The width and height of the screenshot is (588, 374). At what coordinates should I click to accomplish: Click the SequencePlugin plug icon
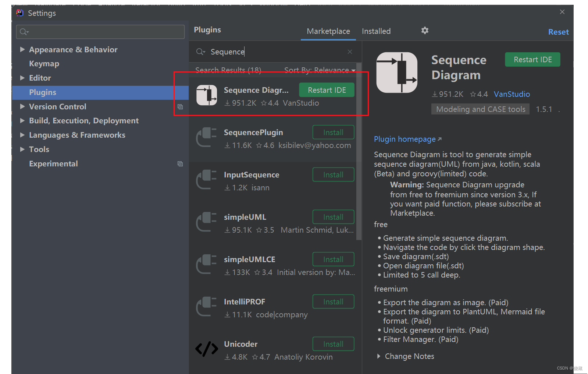[206, 137]
